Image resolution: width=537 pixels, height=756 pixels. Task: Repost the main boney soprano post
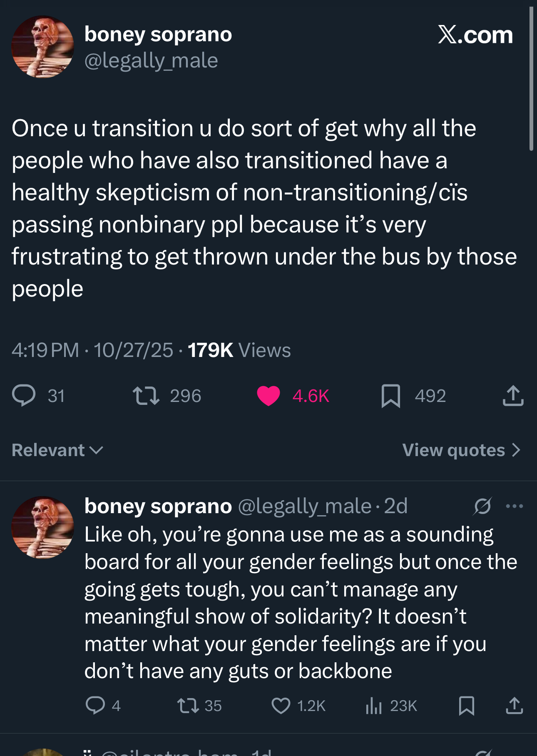click(x=146, y=396)
